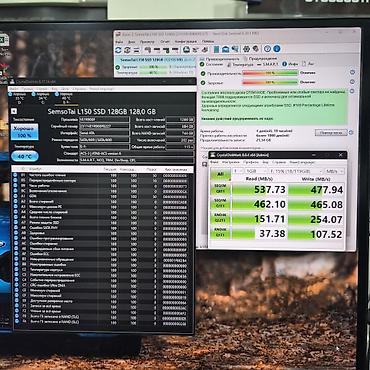The height and width of the screenshot is (370, 370).
Task: Open the Температура tab in Hard Disk Sentinel
Action: [239, 64]
